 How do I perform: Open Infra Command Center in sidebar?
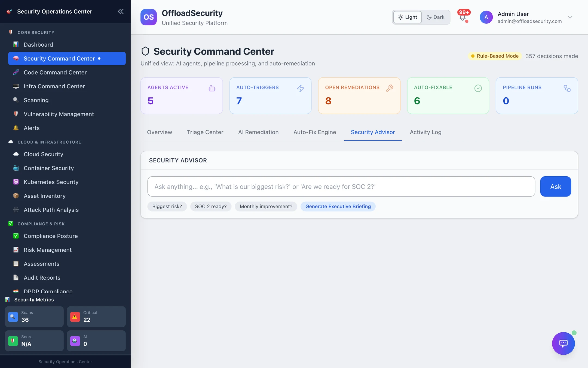(67, 86)
